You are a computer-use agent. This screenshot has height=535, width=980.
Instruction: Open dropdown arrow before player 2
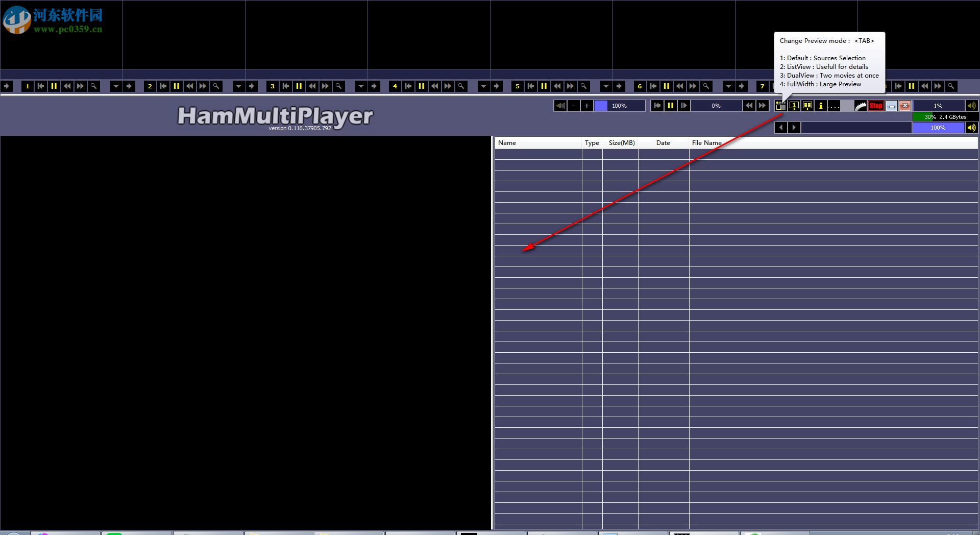click(116, 86)
